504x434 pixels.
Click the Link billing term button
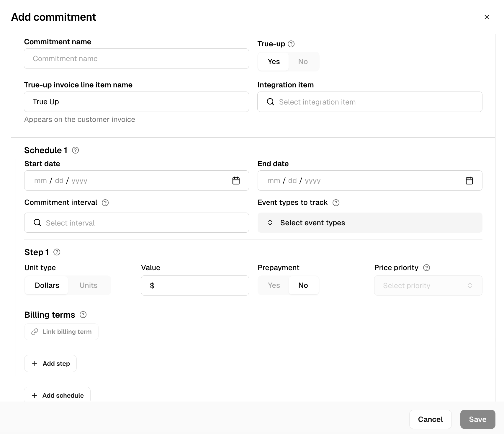[x=61, y=332]
